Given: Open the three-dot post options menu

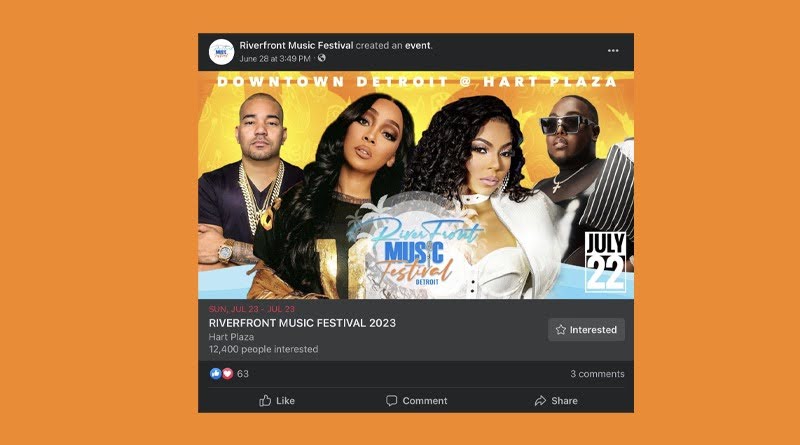Looking at the screenshot, I should [613, 51].
